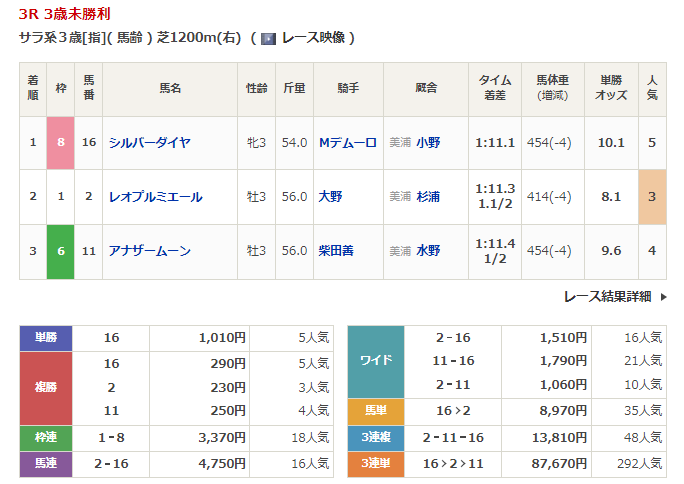Open trainer 杉浦 page
Screen dimensions: 684x484
tap(428, 197)
